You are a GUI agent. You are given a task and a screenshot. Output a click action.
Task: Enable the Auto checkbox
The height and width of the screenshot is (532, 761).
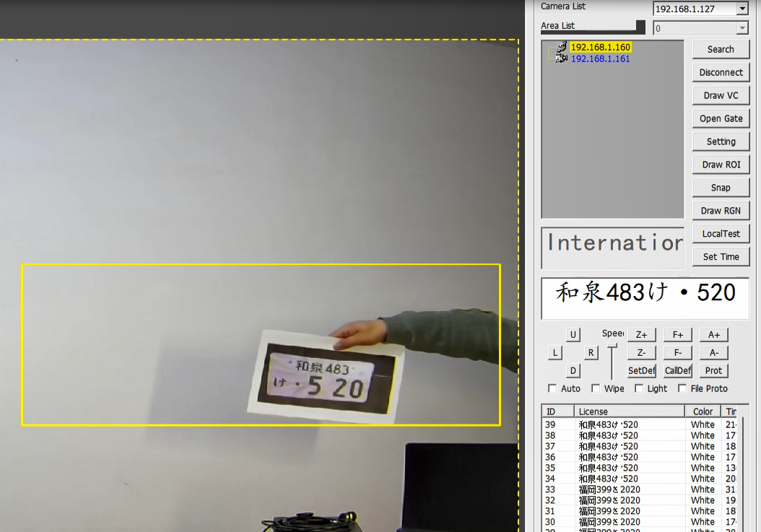(553, 388)
